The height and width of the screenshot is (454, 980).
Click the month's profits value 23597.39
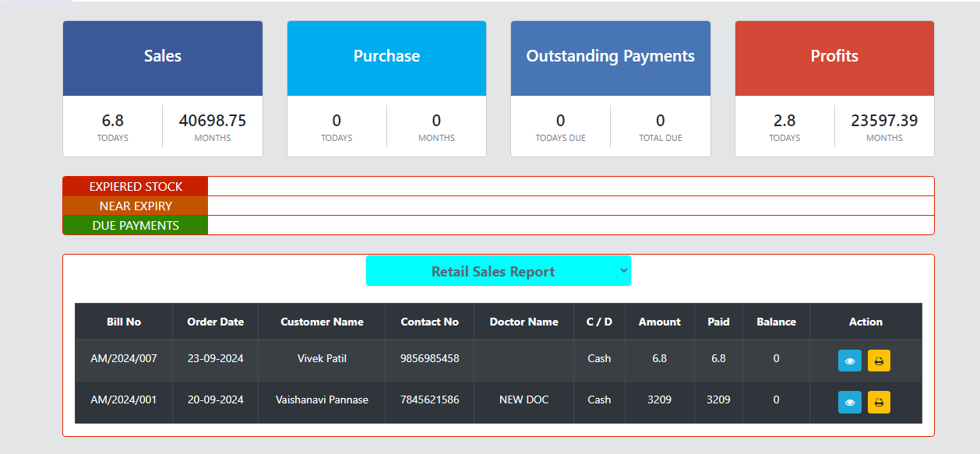(x=884, y=121)
